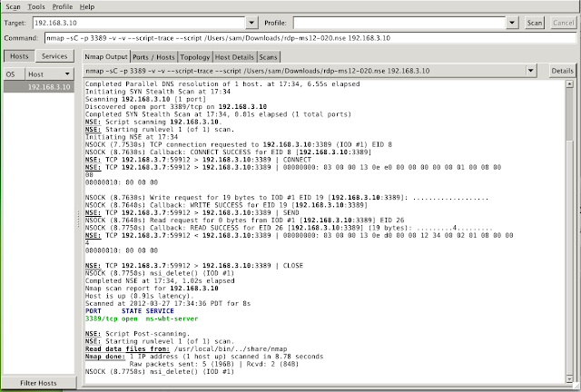Click the pane divider handle
Screen dimensions: 581x392
pyautogui.click(x=78, y=219)
